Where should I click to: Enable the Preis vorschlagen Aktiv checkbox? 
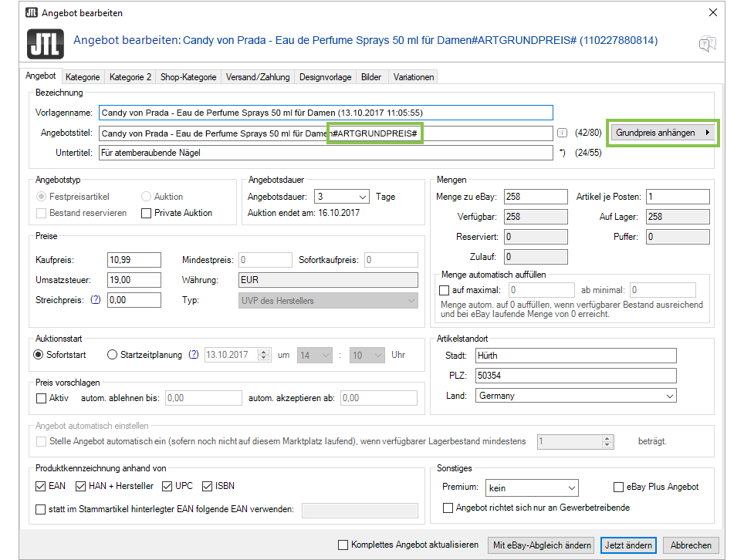42,399
